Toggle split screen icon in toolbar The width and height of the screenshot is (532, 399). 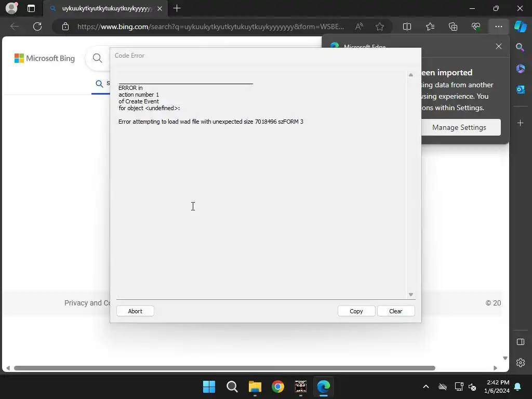[407, 26]
